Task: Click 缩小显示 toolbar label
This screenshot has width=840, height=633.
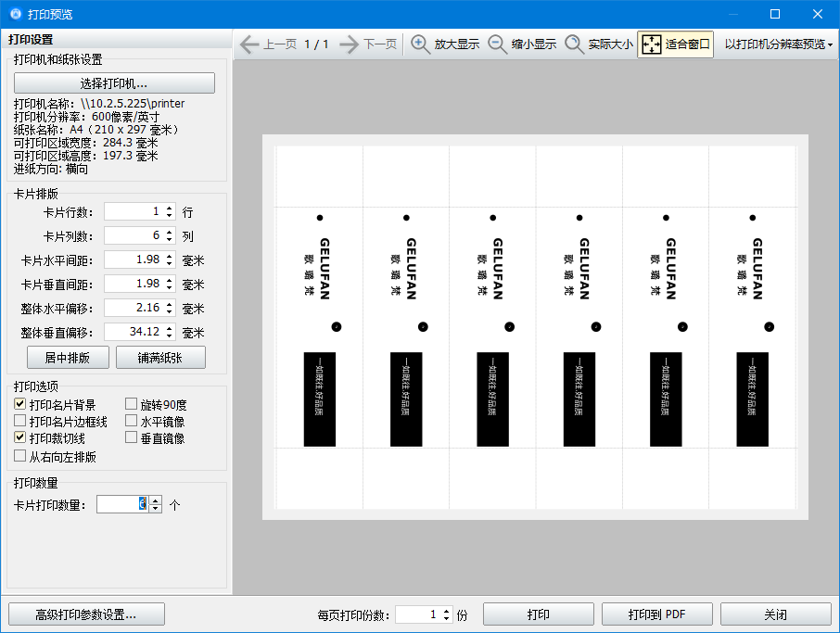Action: coord(534,44)
